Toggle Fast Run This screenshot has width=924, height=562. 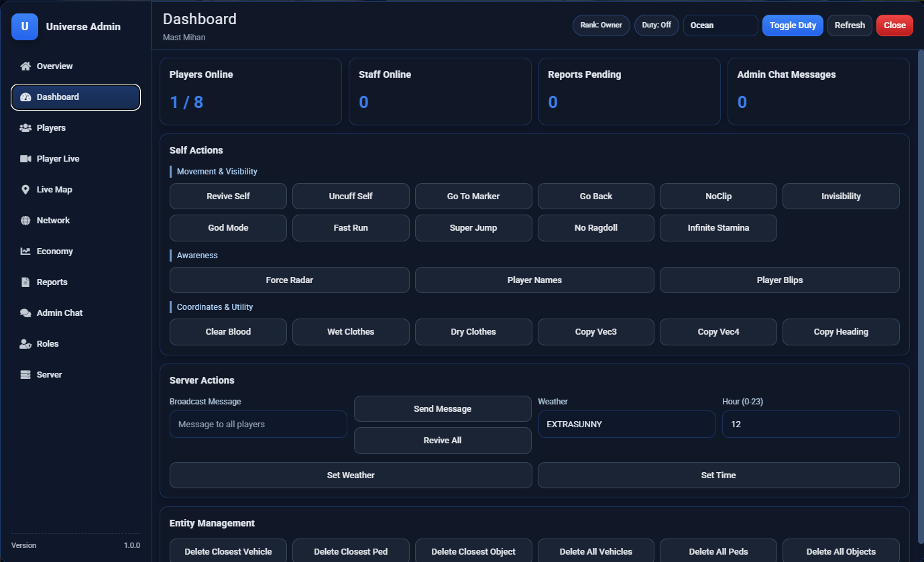coord(351,228)
